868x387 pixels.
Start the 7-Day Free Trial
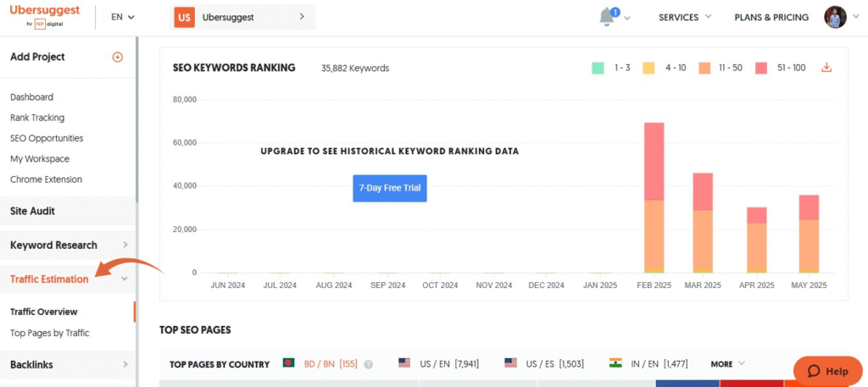[390, 188]
